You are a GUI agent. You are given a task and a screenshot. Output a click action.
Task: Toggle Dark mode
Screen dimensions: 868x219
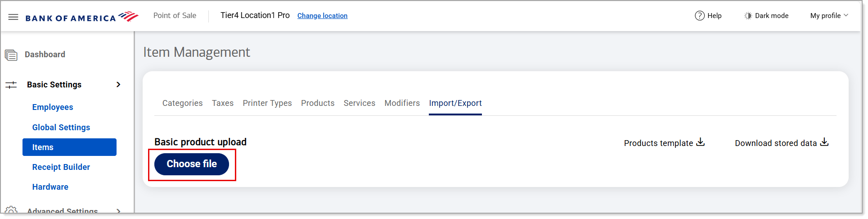pyautogui.click(x=766, y=16)
